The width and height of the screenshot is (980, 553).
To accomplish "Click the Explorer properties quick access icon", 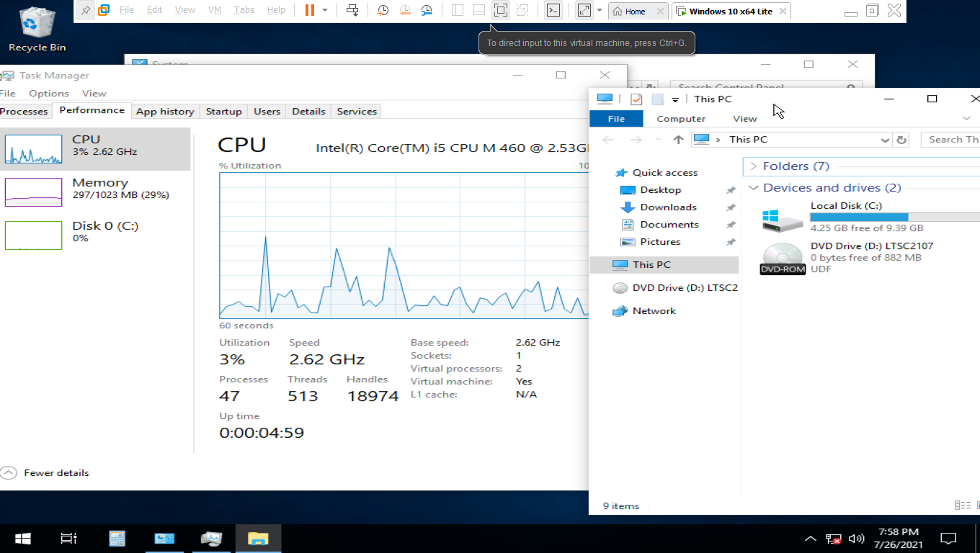I will [x=636, y=99].
